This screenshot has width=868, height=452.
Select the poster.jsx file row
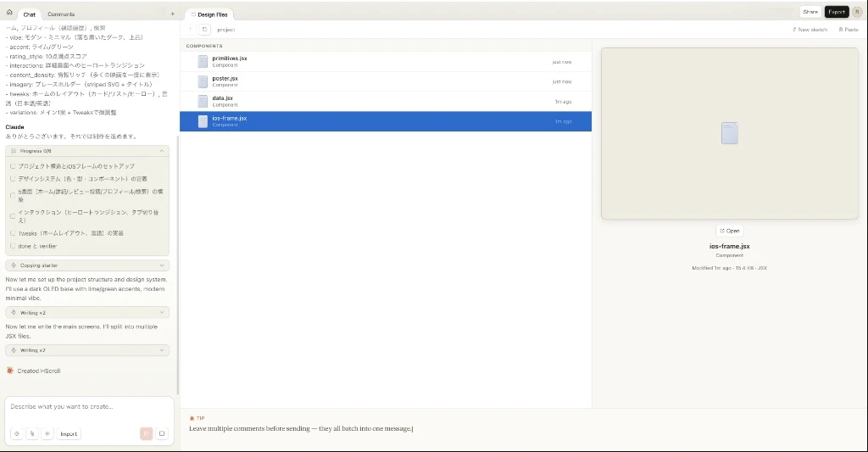coord(386,81)
